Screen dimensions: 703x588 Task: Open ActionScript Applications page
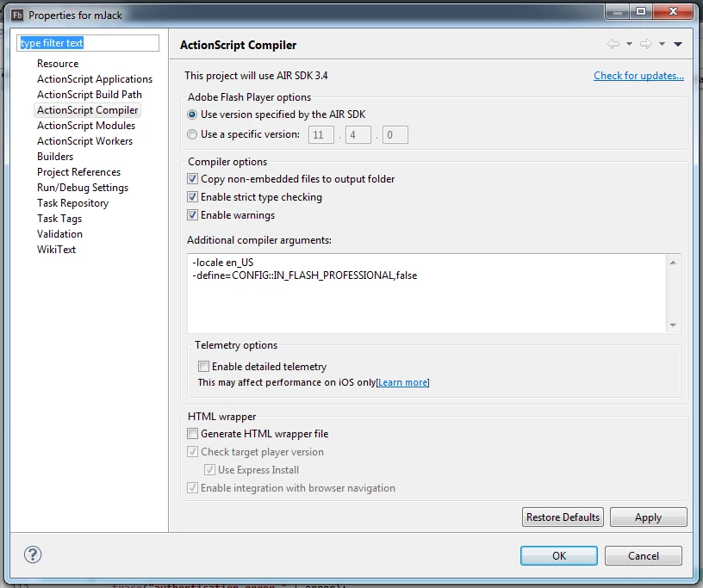[x=95, y=79]
